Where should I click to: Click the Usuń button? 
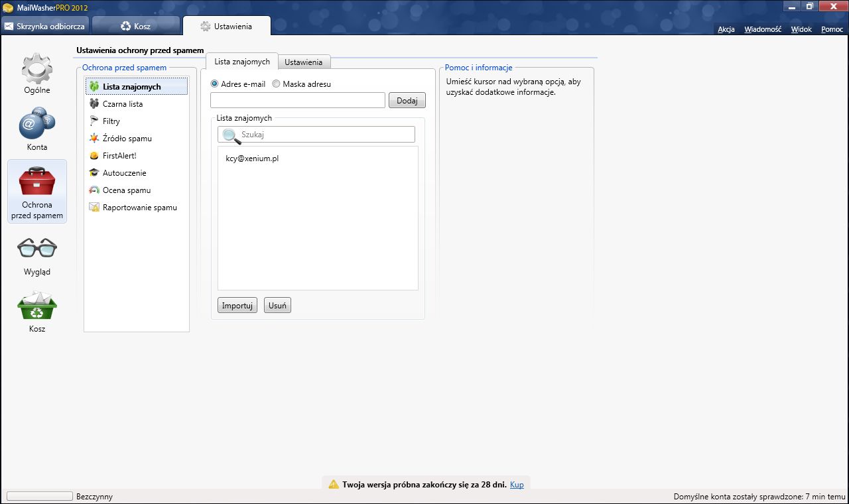point(277,305)
